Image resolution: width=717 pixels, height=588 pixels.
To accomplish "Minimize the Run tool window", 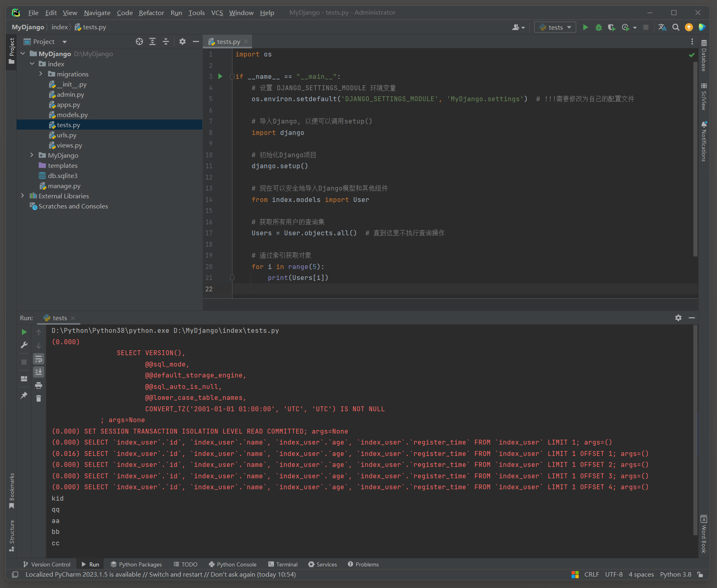I will pos(692,318).
